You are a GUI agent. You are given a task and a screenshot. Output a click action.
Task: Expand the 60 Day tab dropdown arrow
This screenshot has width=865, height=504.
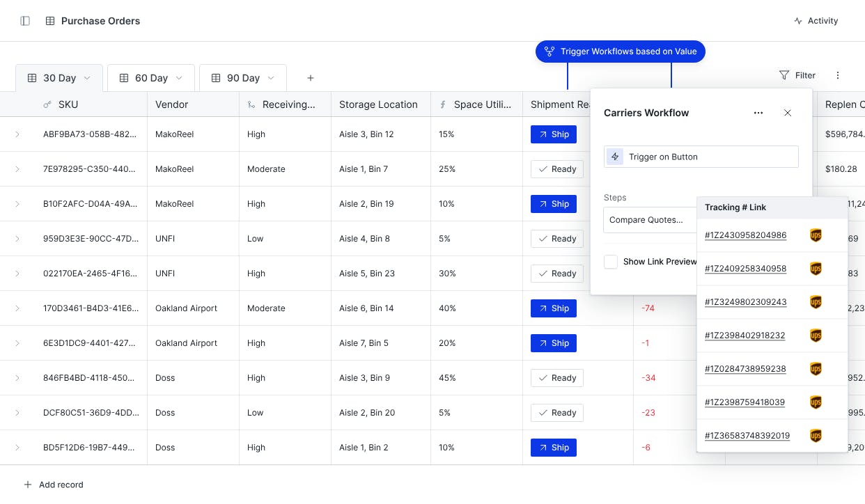179,78
